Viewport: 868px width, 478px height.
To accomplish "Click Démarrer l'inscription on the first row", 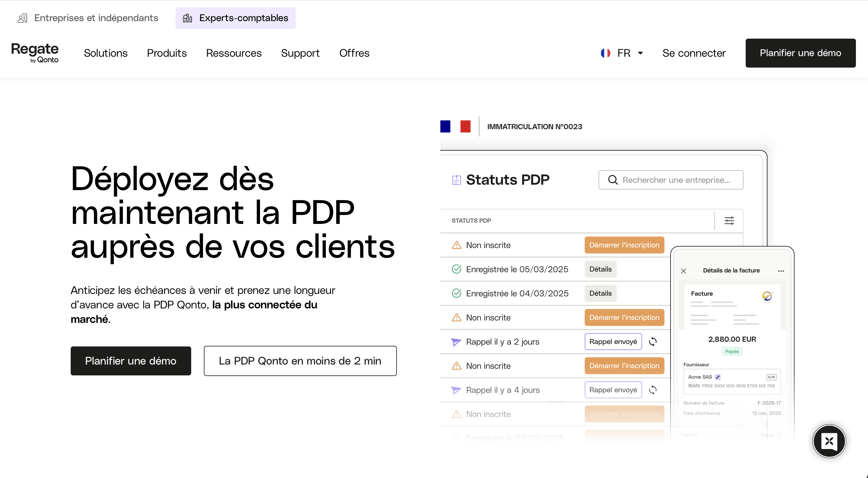I will pyautogui.click(x=624, y=245).
